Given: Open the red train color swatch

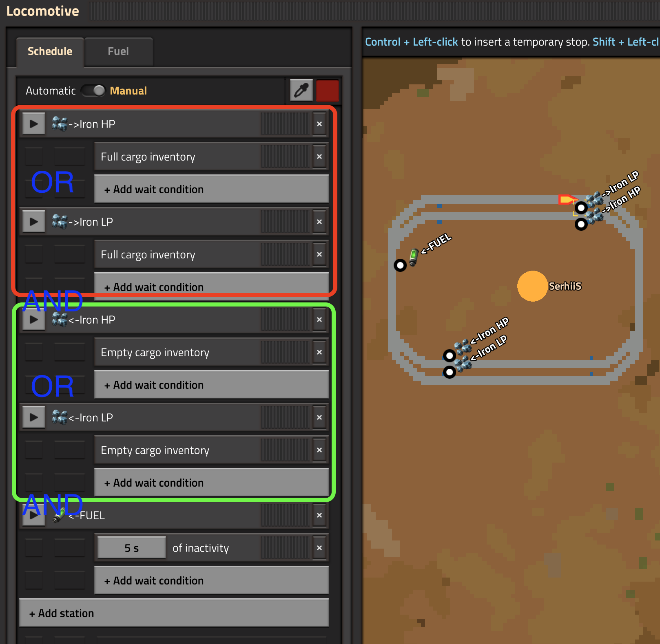Looking at the screenshot, I should [x=328, y=90].
